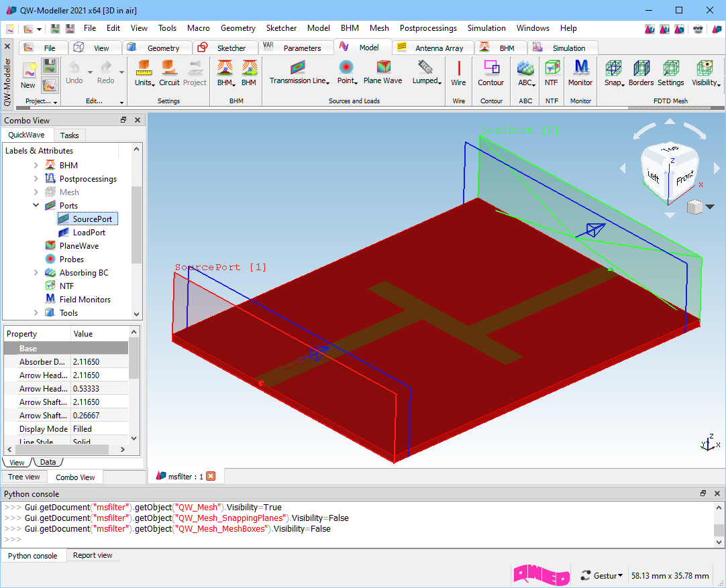This screenshot has height=588, width=726.
Task: Click the Project settings icon
Action: coord(195,68)
